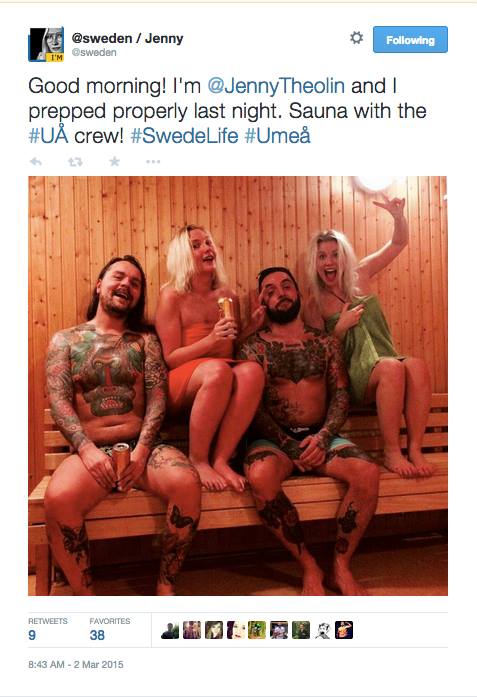Open the 8:43 AM - 2 Mar 2015 timestamp

pyautogui.click(x=76, y=665)
